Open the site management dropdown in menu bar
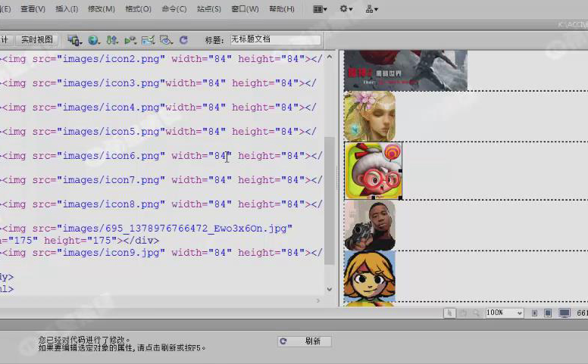588x364 pixels. click(x=371, y=9)
